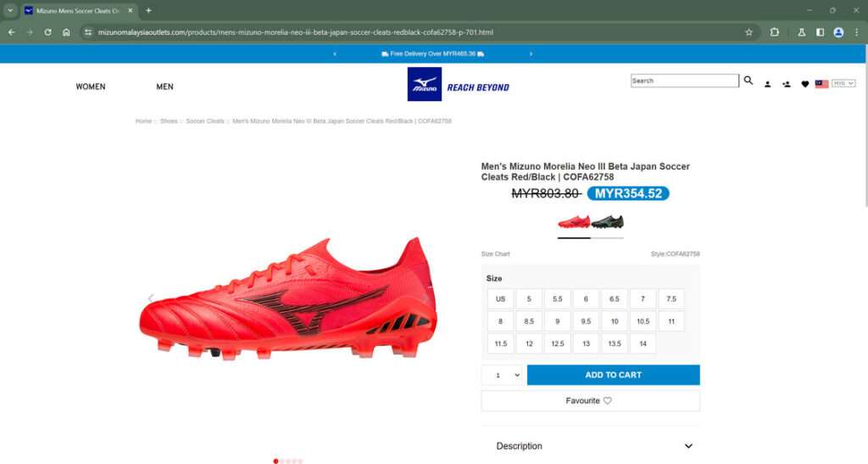Go to Shoes breadcrumb
The image size is (868, 464).
[x=169, y=120]
